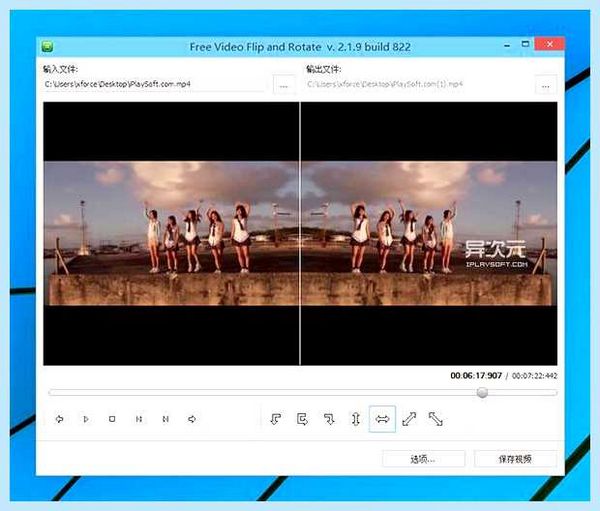Image resolution: width=600 pixels, height=511 pixels.
Task: Click the 保存视频 save video button
Action: click(x=515, y=459)
